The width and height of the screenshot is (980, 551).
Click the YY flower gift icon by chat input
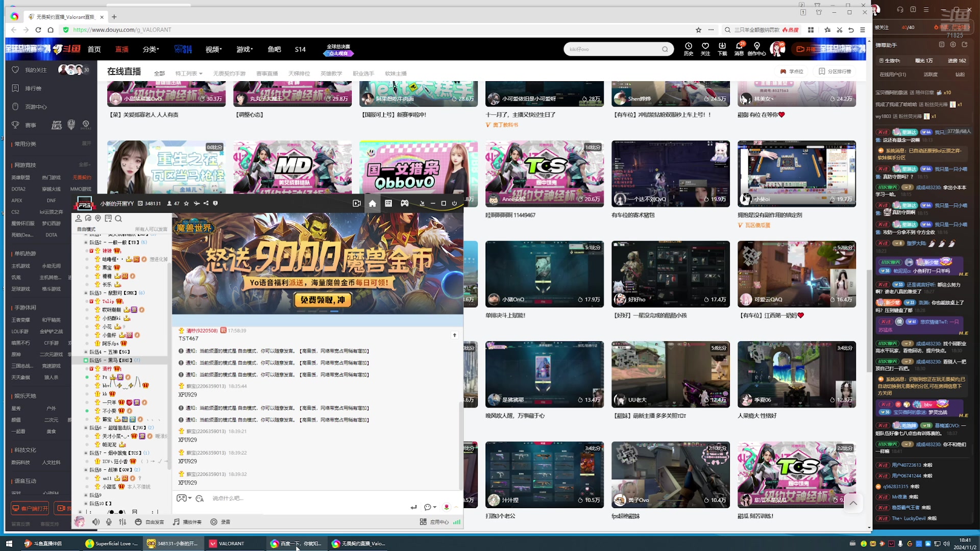tap(447, 507)
